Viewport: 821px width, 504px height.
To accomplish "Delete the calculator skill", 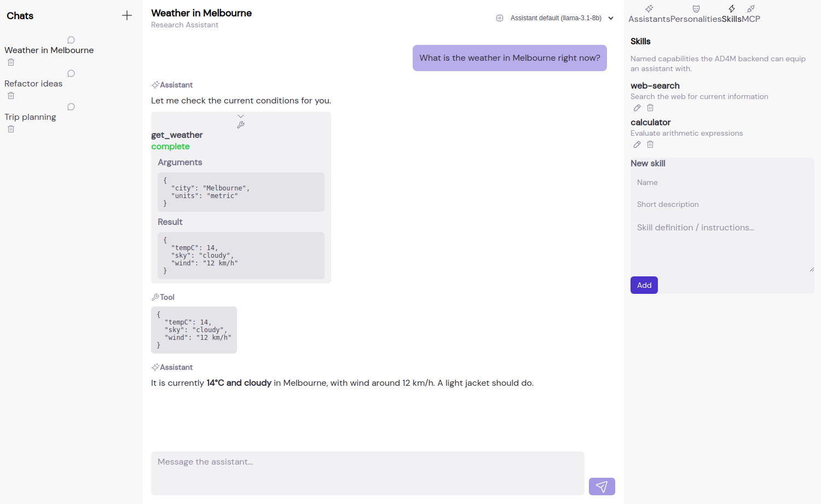I will (x=650, y=144).
